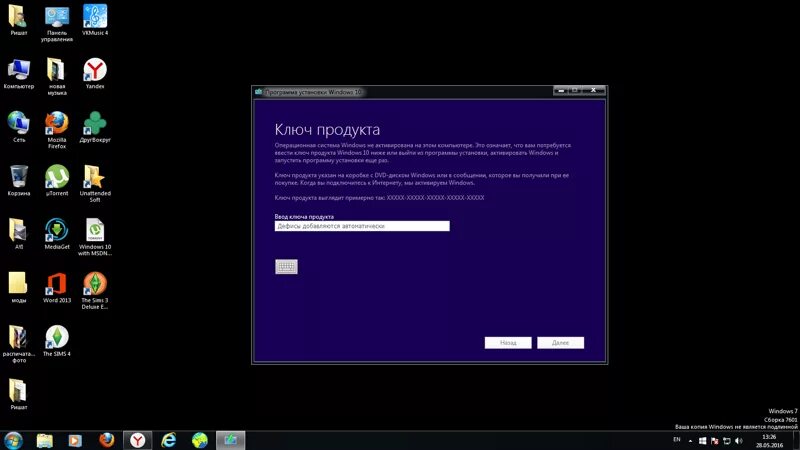Click the product key input field

tap(362, 226)
